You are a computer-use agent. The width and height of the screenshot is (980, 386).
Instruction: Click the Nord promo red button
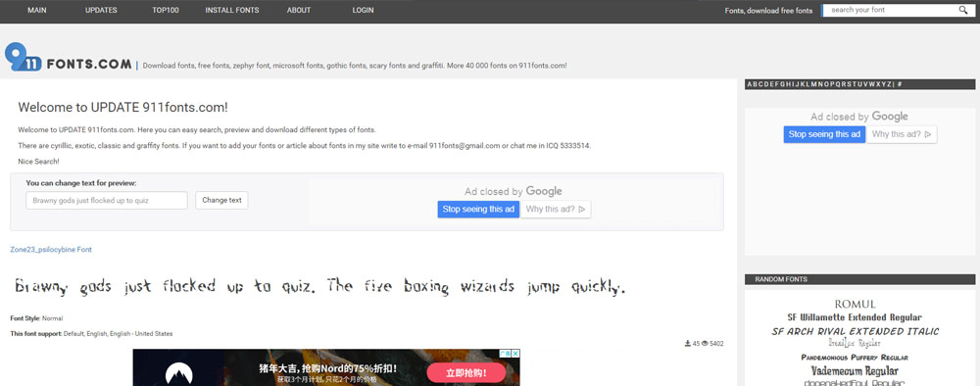pos(466,373)
